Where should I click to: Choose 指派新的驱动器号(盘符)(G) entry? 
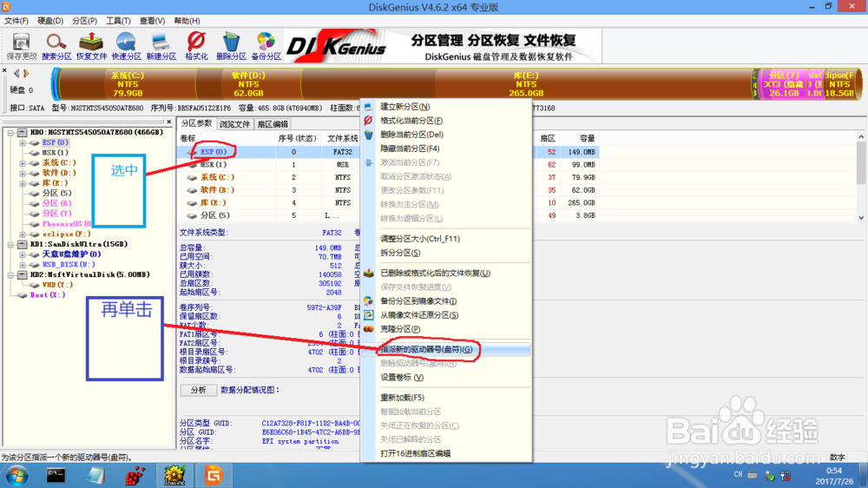pos(446,350)
